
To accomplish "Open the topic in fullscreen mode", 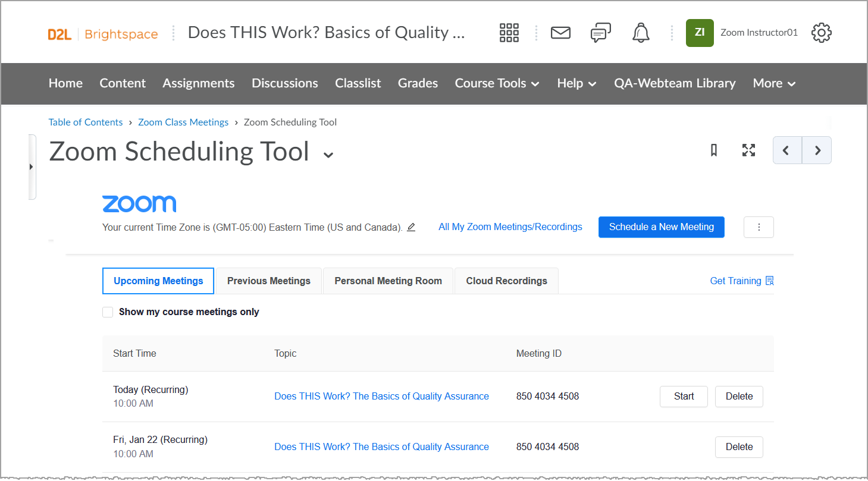I will pos(748,150).
